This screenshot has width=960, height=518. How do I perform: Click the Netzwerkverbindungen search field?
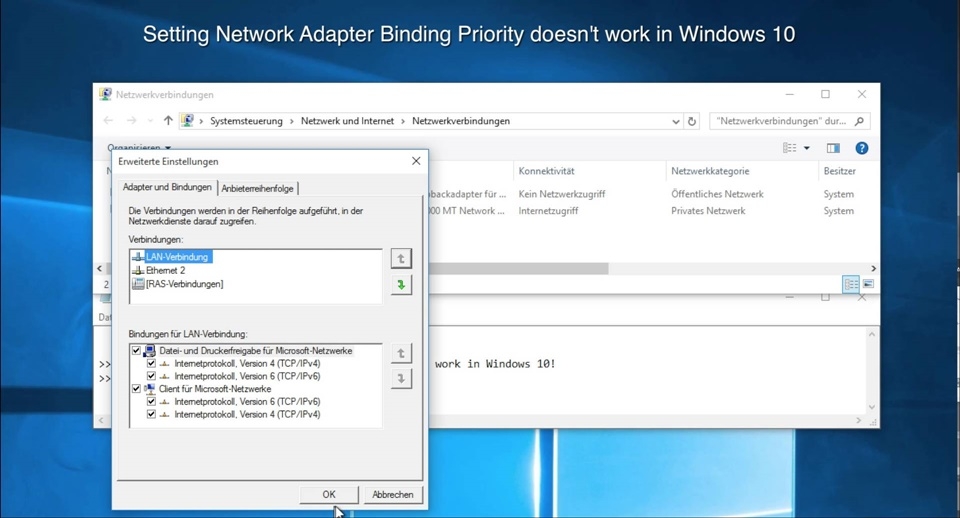(781, 121)
